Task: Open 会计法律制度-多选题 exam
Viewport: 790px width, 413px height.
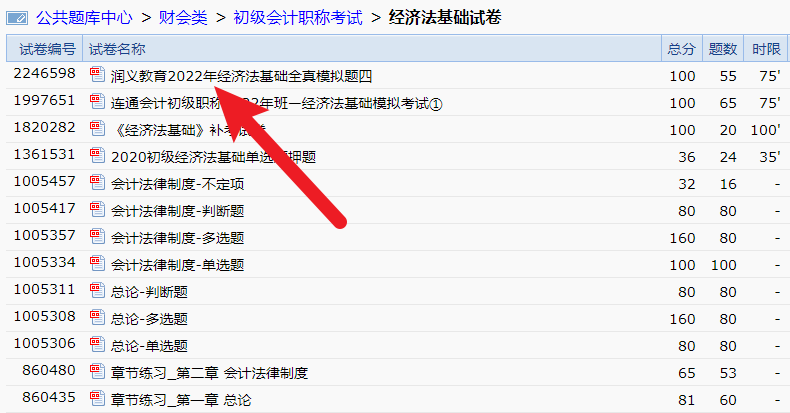Action: (177, 238)
